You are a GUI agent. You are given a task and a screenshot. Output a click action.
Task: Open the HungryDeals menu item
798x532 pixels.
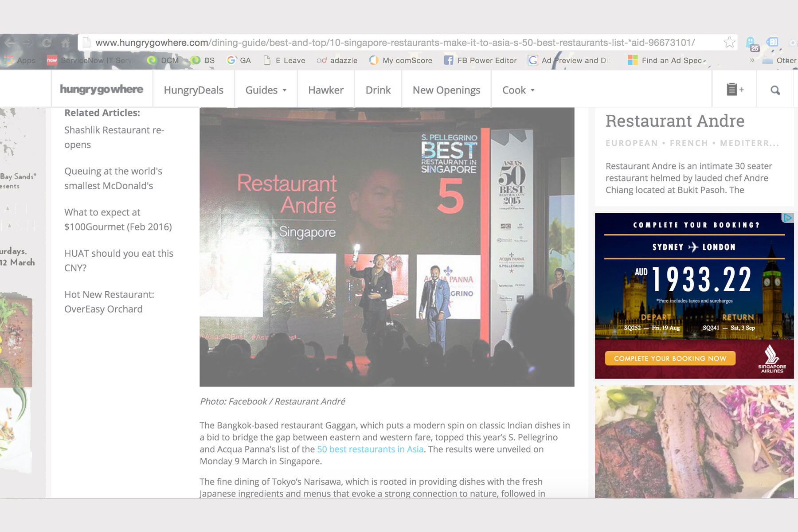coord(193,90)
